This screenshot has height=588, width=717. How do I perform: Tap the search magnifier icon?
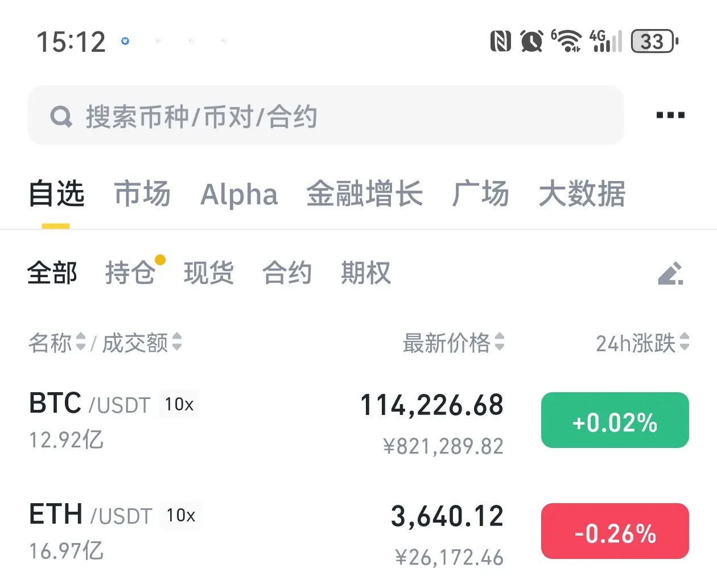61,117
